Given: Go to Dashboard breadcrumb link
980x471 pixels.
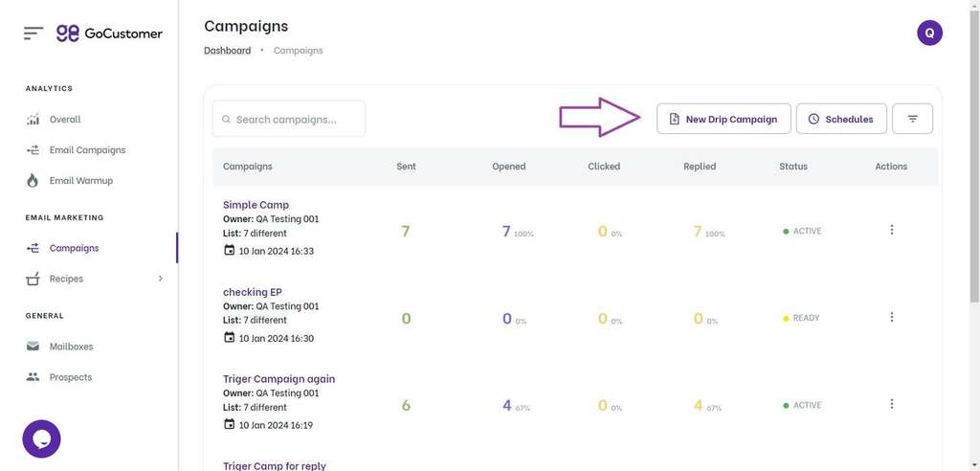Looking at the screenshot, I should point(228,51).
